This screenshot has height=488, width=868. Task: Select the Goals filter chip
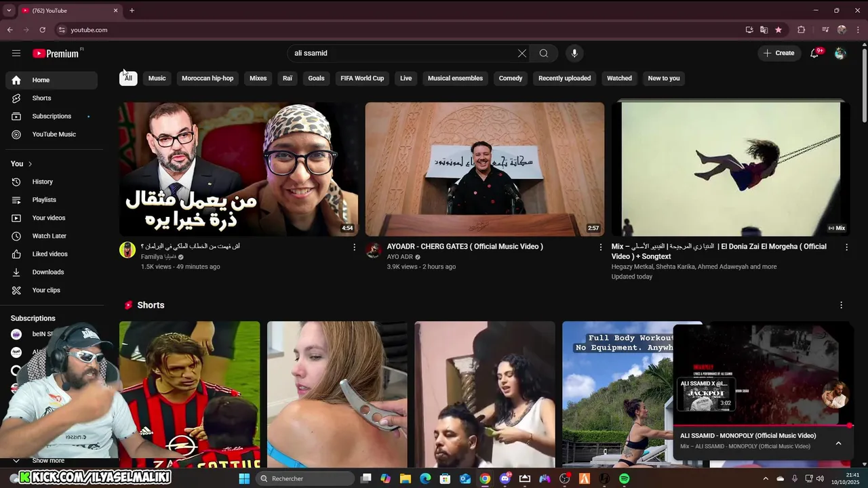tap(316, 78)
